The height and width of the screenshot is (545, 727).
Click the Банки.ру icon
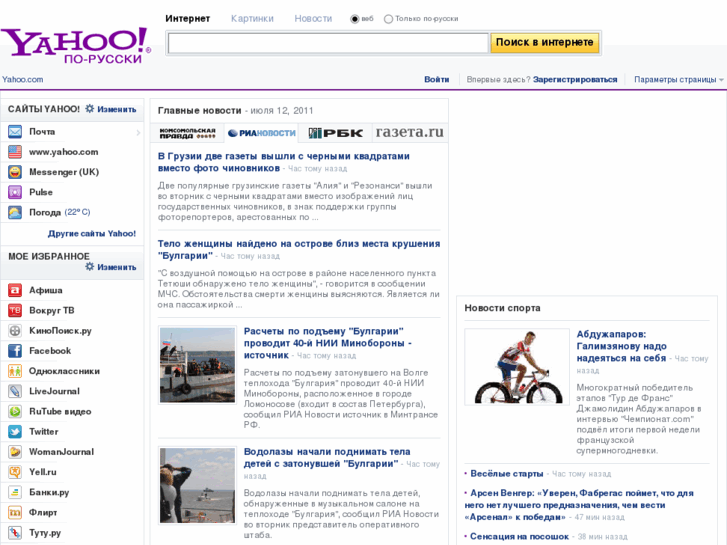click(x=15, y=492)
